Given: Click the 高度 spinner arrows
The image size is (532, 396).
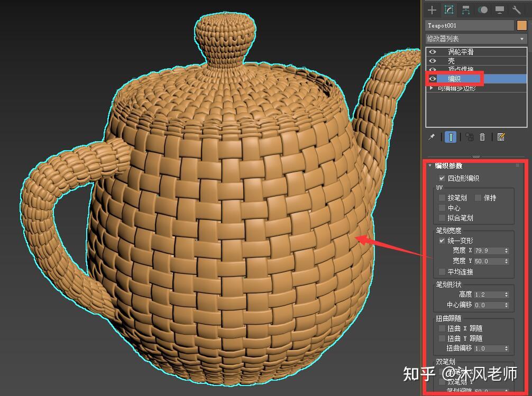Looking at the screenshot, I should [507, 294].
